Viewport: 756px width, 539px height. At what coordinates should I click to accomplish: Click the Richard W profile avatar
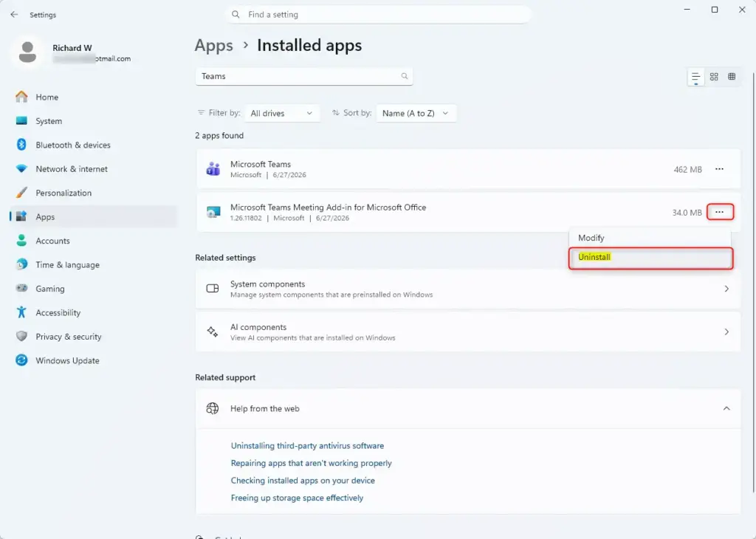(27, 52)
